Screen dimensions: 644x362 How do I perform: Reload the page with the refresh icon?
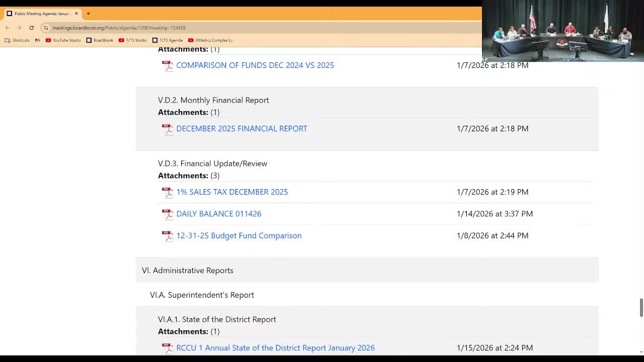pyautogui.click(x=31, y=28)
